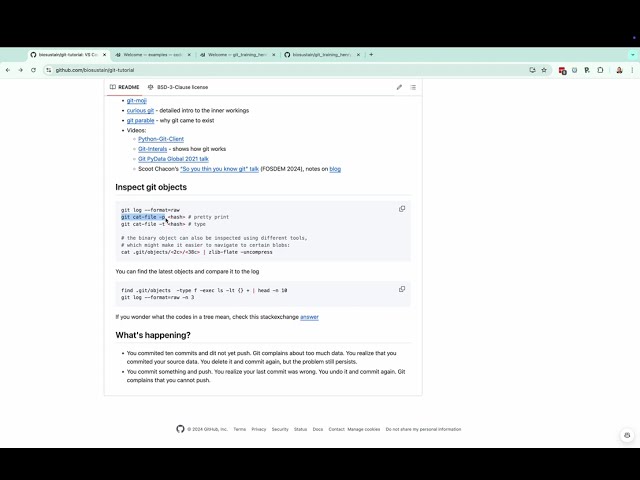Edit the README with the pencil icon
Screen dimensions: 640x480
pos(399,87)
